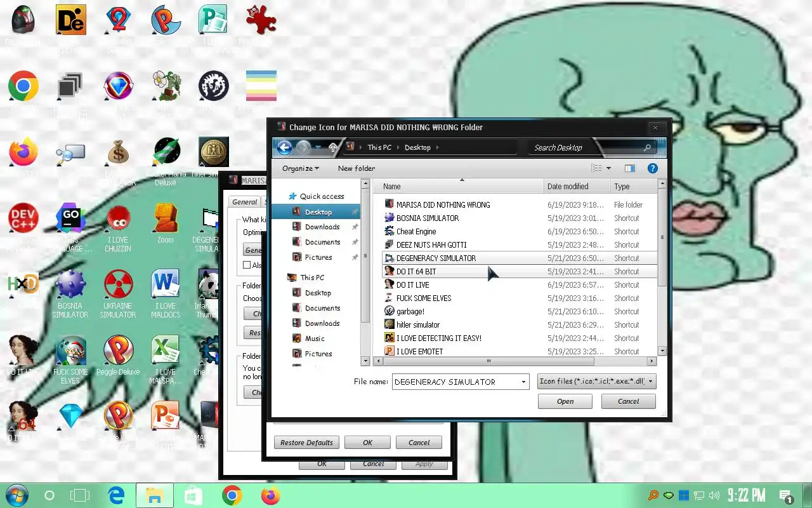The height and width of the screenshot is (508, 812).
Task: Go back using the blue arrow
Action: (284, 147)
